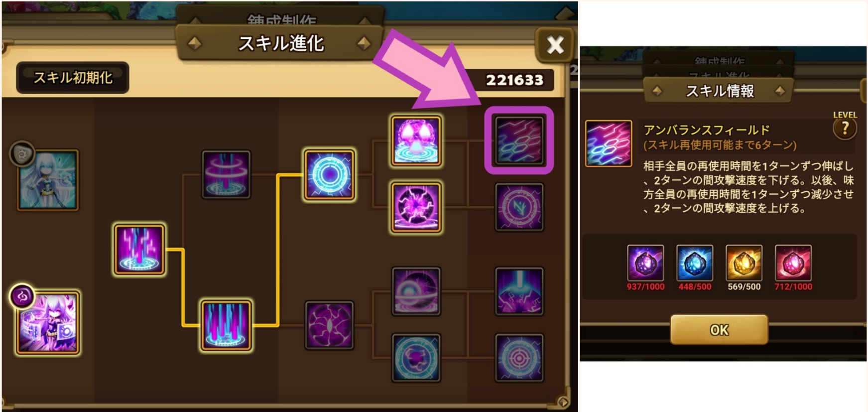The width and height of the screenshot is (868, 412).
Task: Select the highlighted アンバランスフィールド skill icon
Action: (519, 140)
